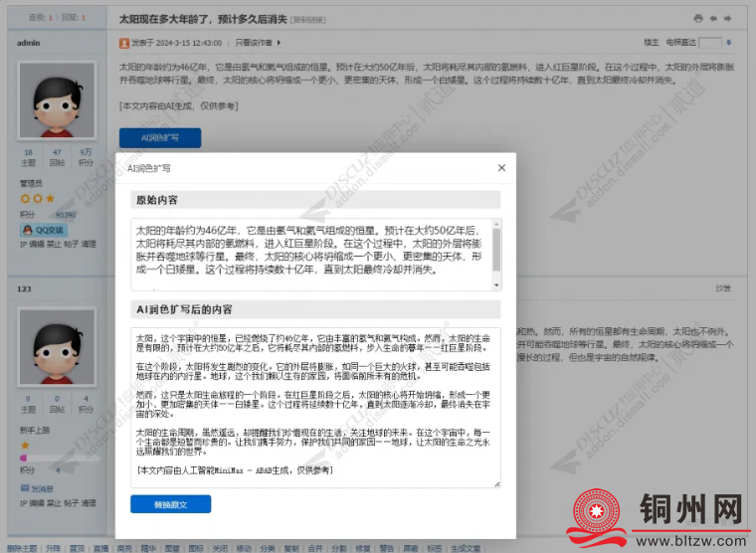Screen dimensions: 756x553
Task: Click the 楼主 label
Action: (652, 43)
